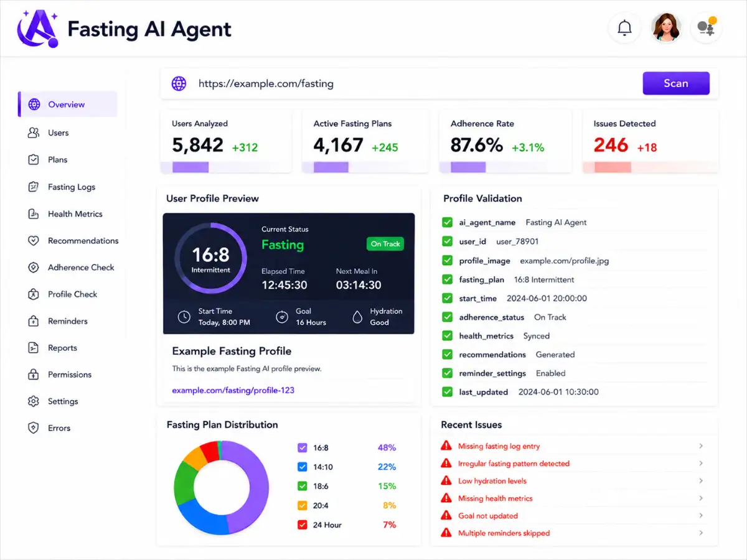Viewport: 747px width, 560px height.
Task: Click the Adherence Check sidebar icon
Action: click(x=34, y=267)
